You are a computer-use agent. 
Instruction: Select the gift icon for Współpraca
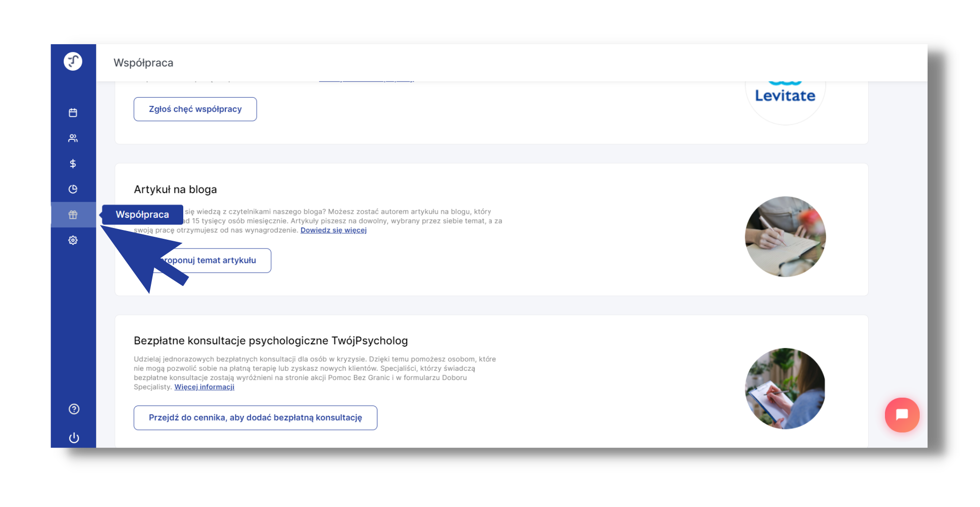(73, 215)
